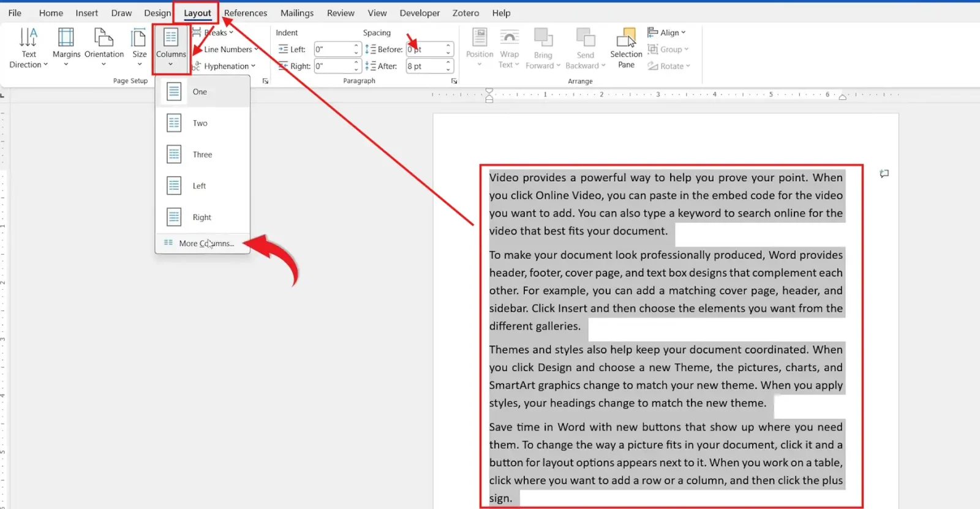980x509 pixels.
Task: Click the right indent marker on ruler
Action: (x=842, y=97)
